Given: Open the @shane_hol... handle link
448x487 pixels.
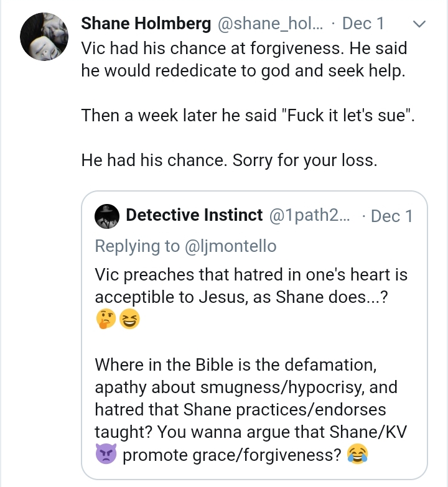Looking at the screenshot, I should (270, 24).
